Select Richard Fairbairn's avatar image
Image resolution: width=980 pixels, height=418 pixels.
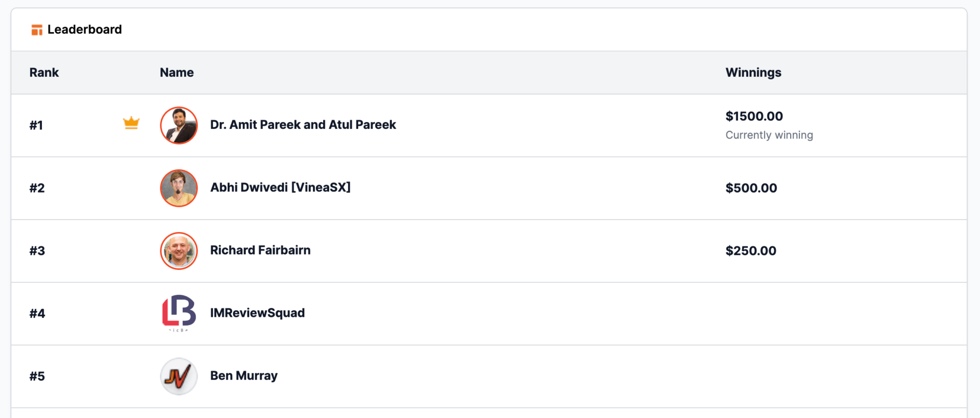point(179,251)
